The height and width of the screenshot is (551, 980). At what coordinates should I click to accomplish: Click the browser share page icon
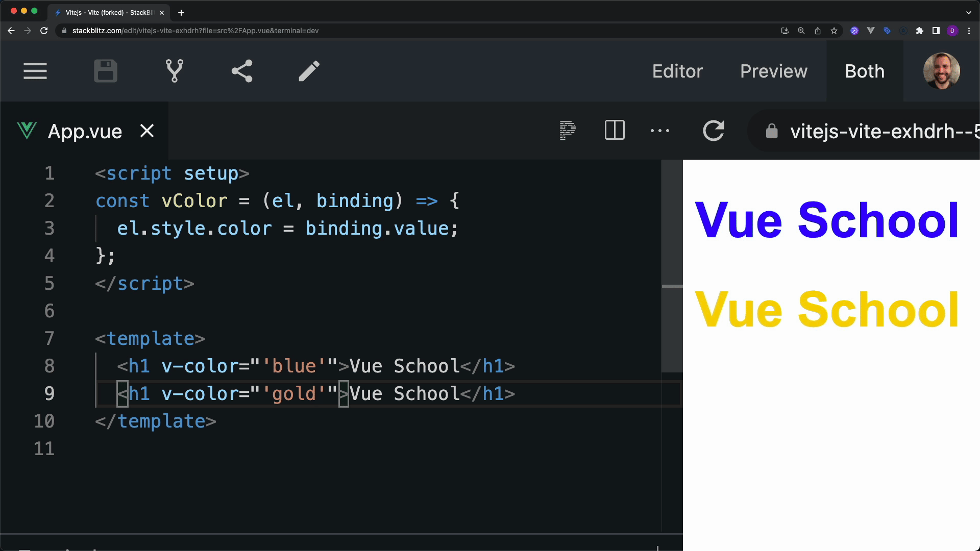tap(818, 31)
